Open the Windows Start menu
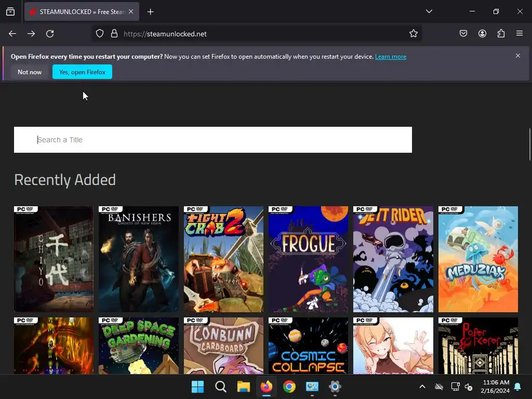This screenshot has width=532, height=399. coord(197,387)
